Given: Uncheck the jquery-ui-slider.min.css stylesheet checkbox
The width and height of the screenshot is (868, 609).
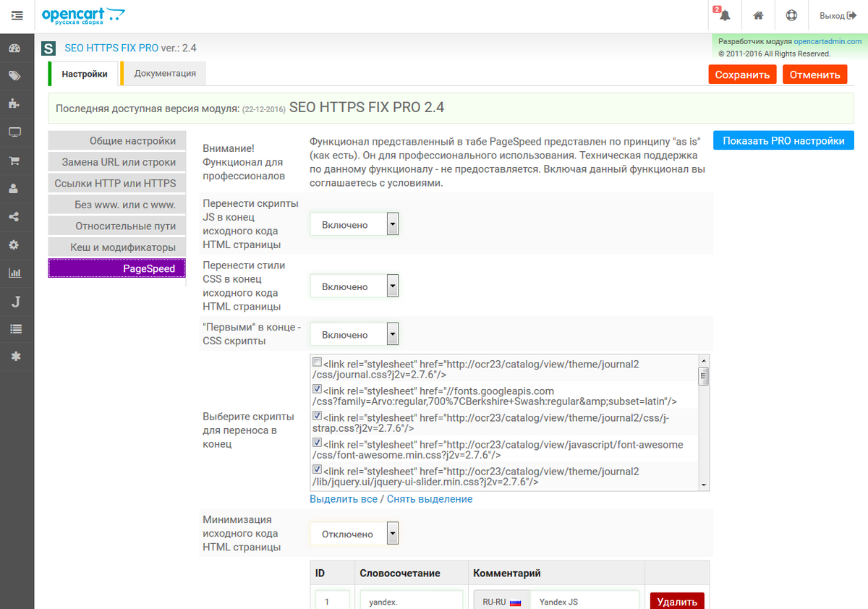Looking at the screenshot, I should [317, 469].
